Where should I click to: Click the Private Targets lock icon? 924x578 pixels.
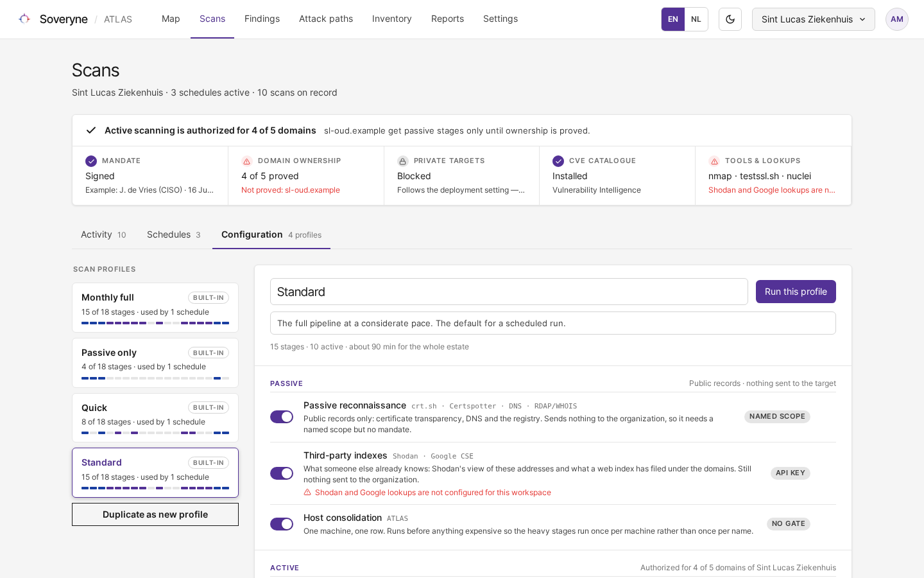402,161
